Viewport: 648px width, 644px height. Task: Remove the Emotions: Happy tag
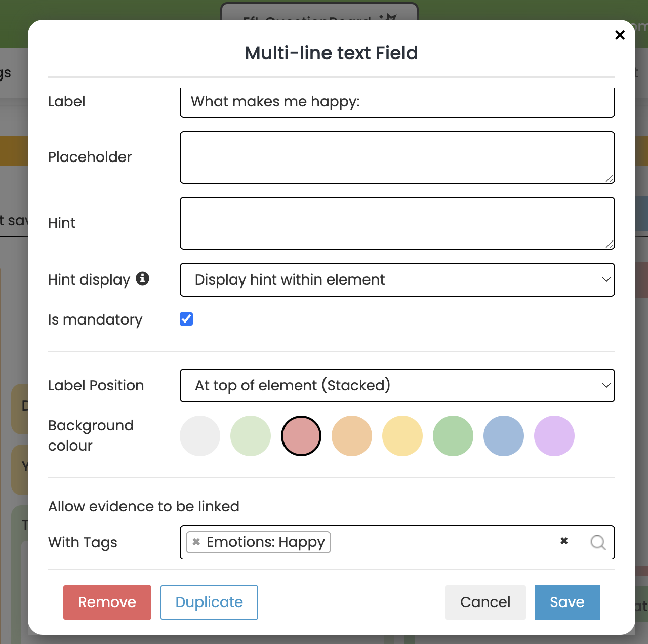(x=196, y=542)
